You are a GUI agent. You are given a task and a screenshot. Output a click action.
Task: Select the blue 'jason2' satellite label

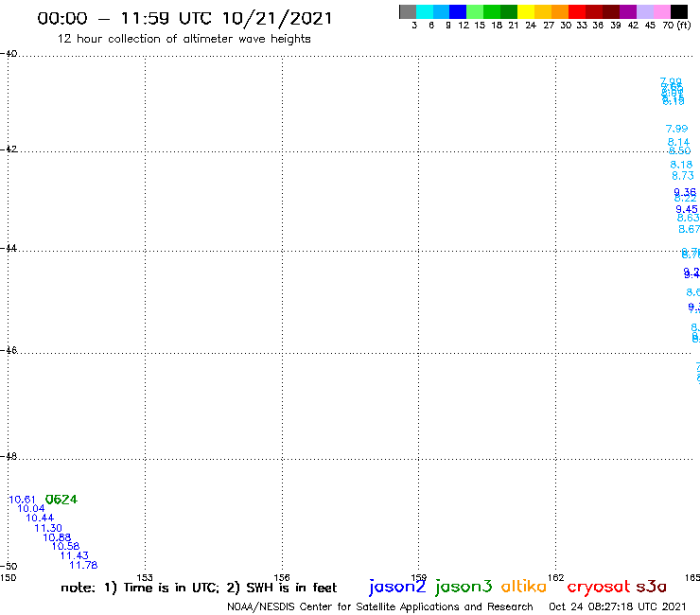tap(397, 587)
